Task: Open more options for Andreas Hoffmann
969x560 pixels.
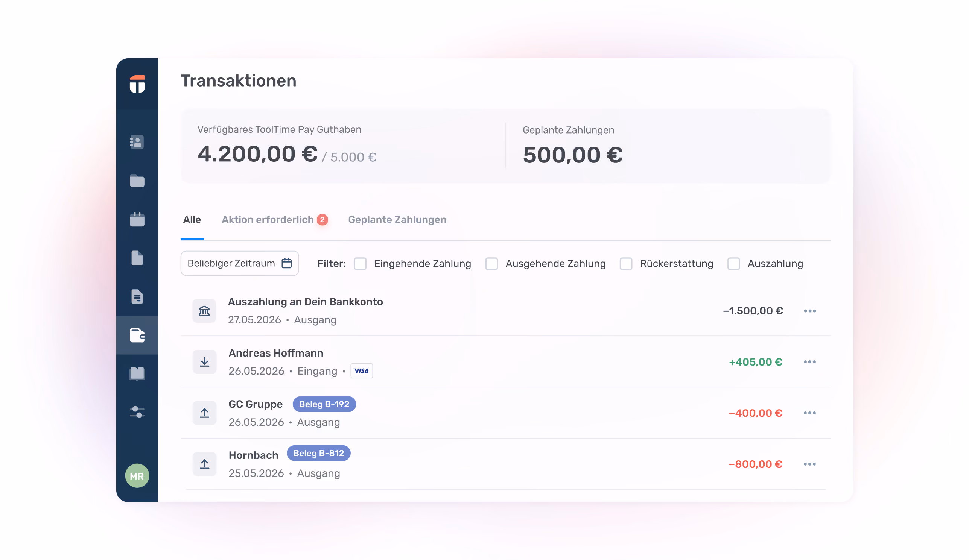Action: click(x=810, y=362)
